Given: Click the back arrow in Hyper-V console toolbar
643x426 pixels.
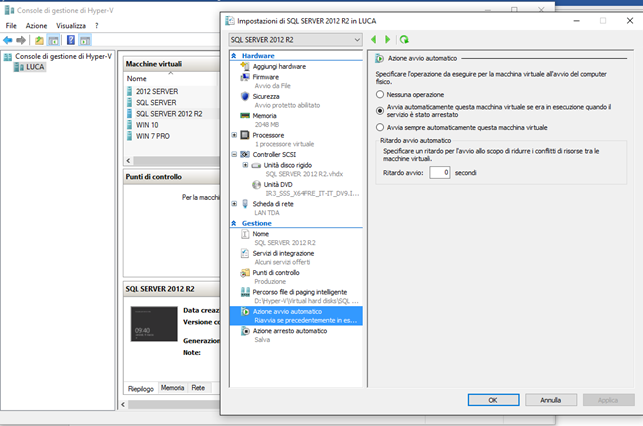Looking at the screenshot, I should pos(7,40).
